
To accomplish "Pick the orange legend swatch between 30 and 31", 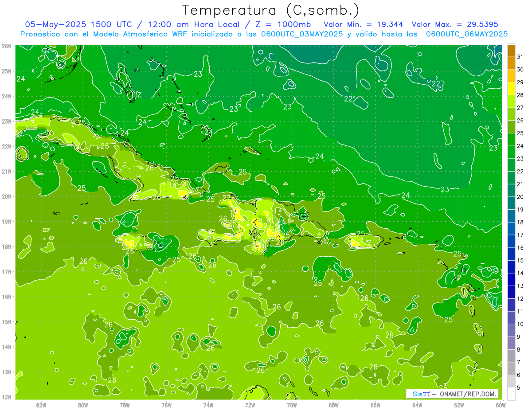I will (x=512, y=63).
